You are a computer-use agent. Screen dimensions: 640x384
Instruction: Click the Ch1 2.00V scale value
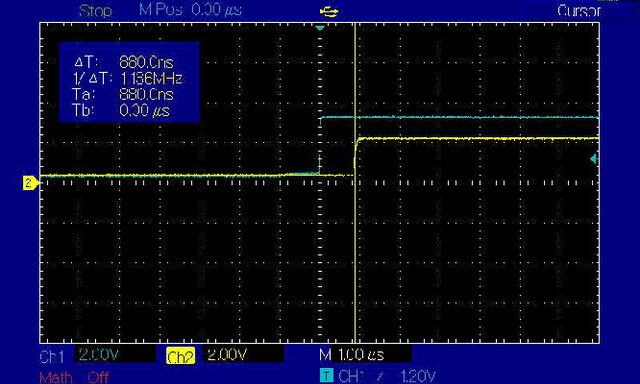[x=99, y=355]
